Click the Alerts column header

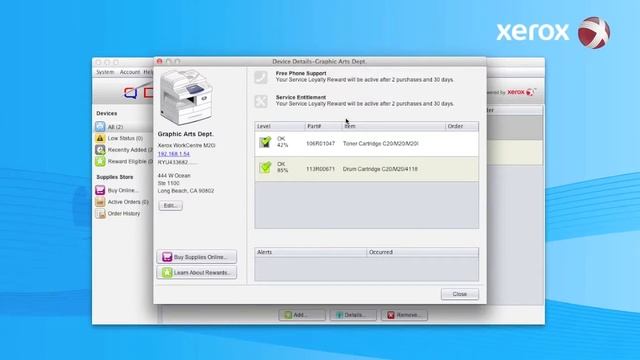point(311,252)
